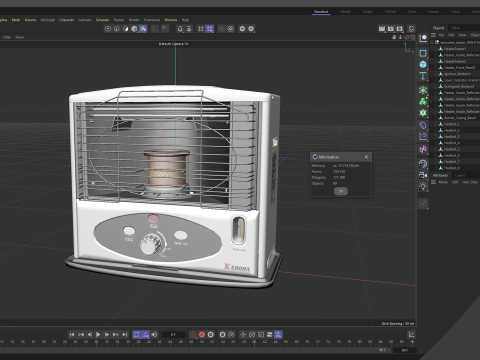This screenshot has width=480, height=360.
Task: Switch to the Standard layout tab
Action: [x=321, y=12]
